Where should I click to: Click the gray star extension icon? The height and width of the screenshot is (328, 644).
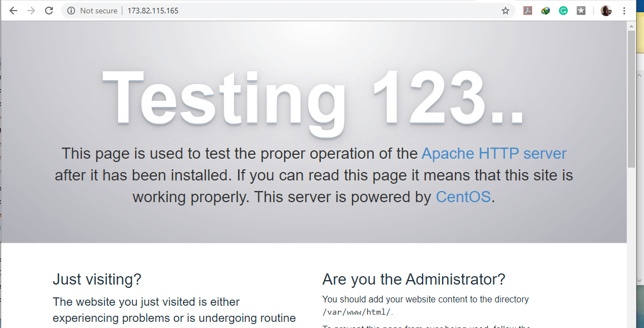tap(581, 11)
